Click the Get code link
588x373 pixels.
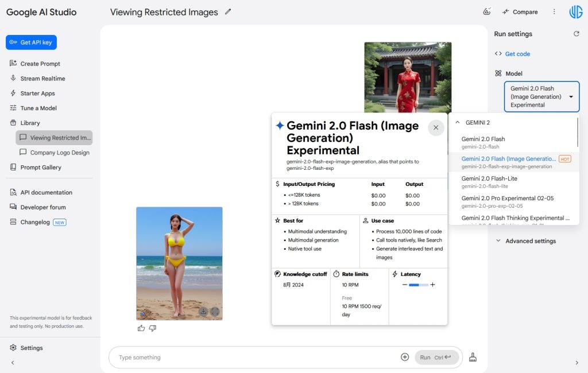click(x=517, y=54)
